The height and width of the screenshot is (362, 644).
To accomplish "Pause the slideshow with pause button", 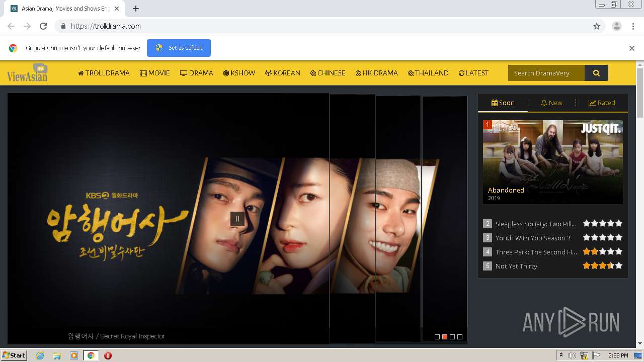I will point(237,219).
